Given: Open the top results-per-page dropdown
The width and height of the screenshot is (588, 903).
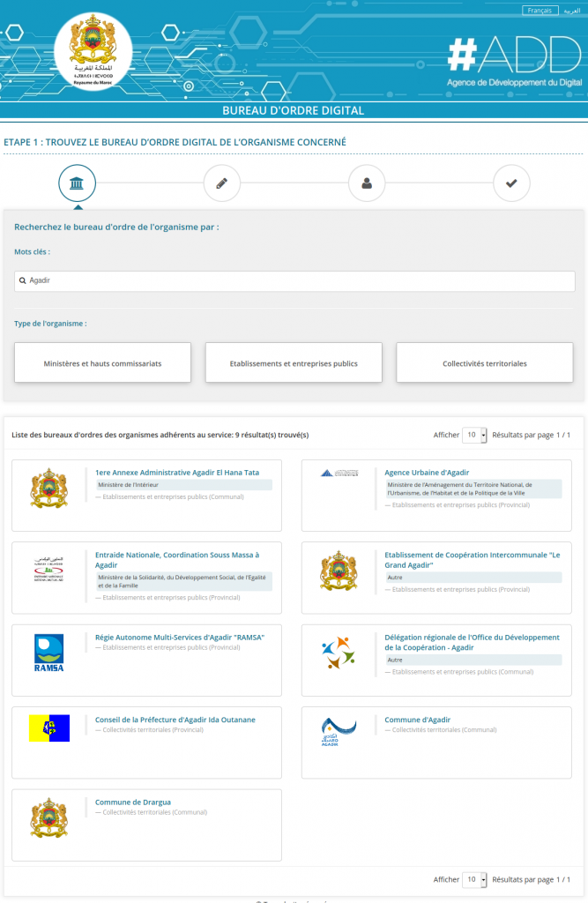Looking at the screenshot, I should (474, 435).
